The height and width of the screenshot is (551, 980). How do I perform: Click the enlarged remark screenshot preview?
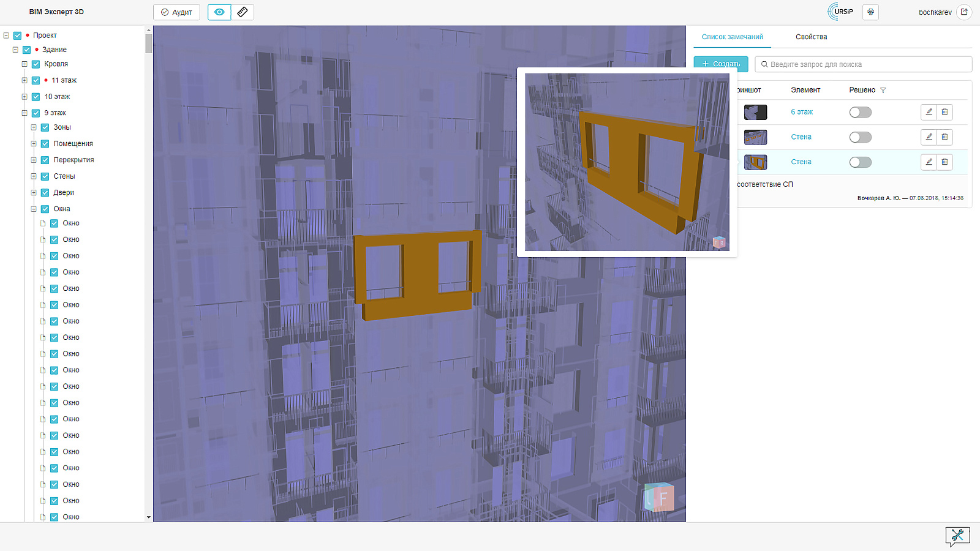pos(627,162)
